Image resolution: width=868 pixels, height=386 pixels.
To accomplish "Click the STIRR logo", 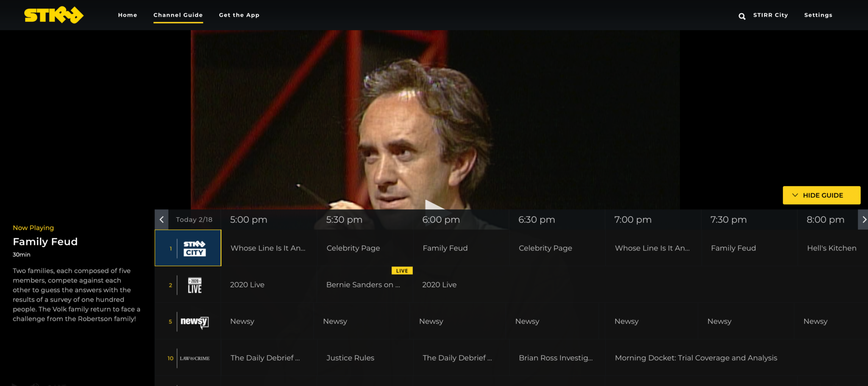I will pos(54,15).
